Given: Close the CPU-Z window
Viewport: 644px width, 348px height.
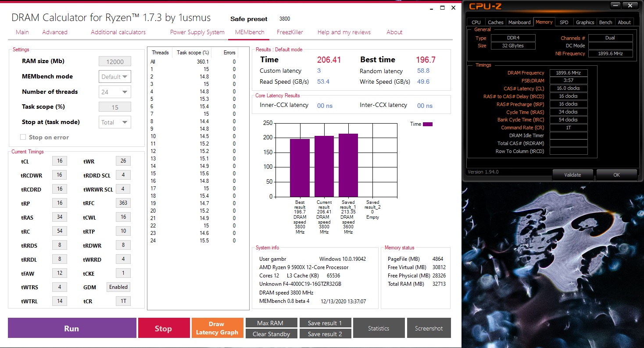Looking at the screenshot, I should click(630, 6).
